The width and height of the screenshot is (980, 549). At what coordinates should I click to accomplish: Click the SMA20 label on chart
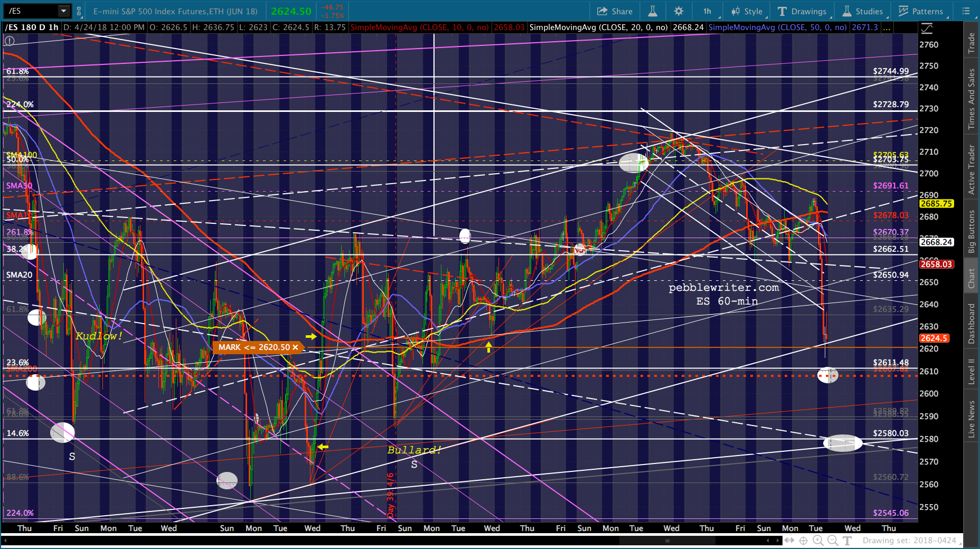click(x=20, y=275)
